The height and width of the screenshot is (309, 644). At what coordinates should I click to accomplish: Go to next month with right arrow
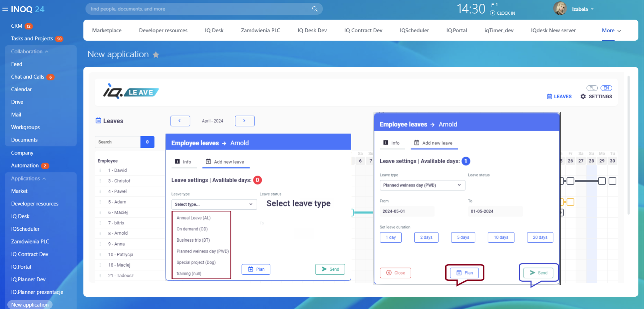pyautogui.click(x=245, y=121)
